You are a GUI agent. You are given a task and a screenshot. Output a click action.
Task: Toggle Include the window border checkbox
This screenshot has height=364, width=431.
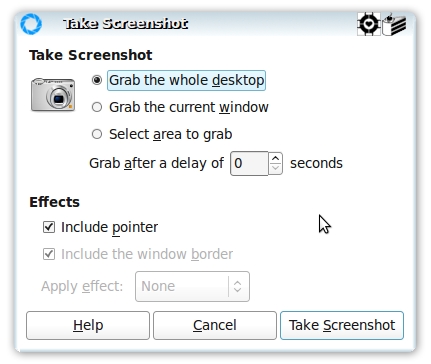(49, 254)
